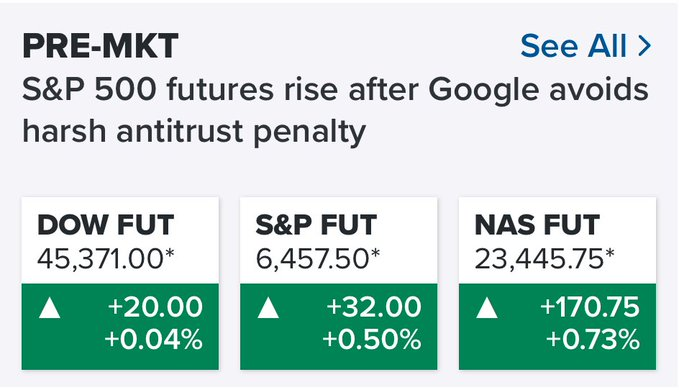Click the See All link
679x390 pixels.
(x=585, y=46)
